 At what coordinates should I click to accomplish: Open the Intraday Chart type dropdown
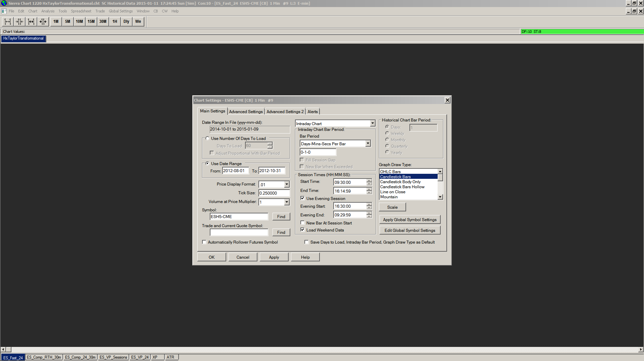coord(373,123)
